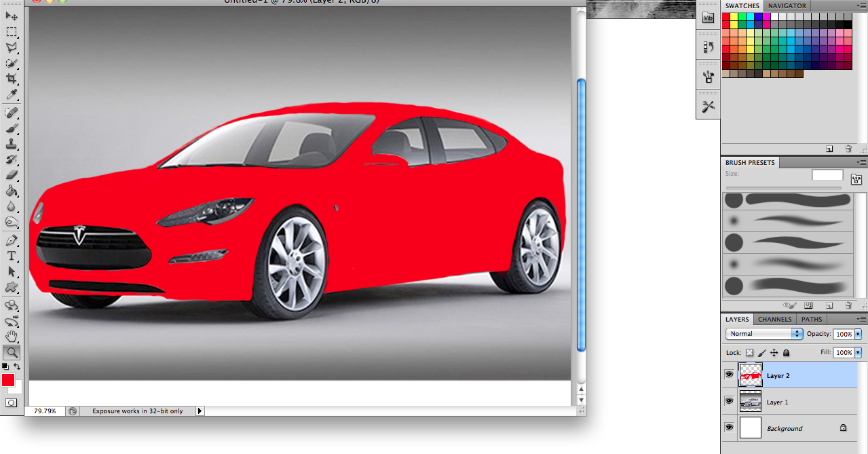The height and width of the screenshot is (454, 868).
Task: Select the 3D Rotate tool
Action: (12, 305)
